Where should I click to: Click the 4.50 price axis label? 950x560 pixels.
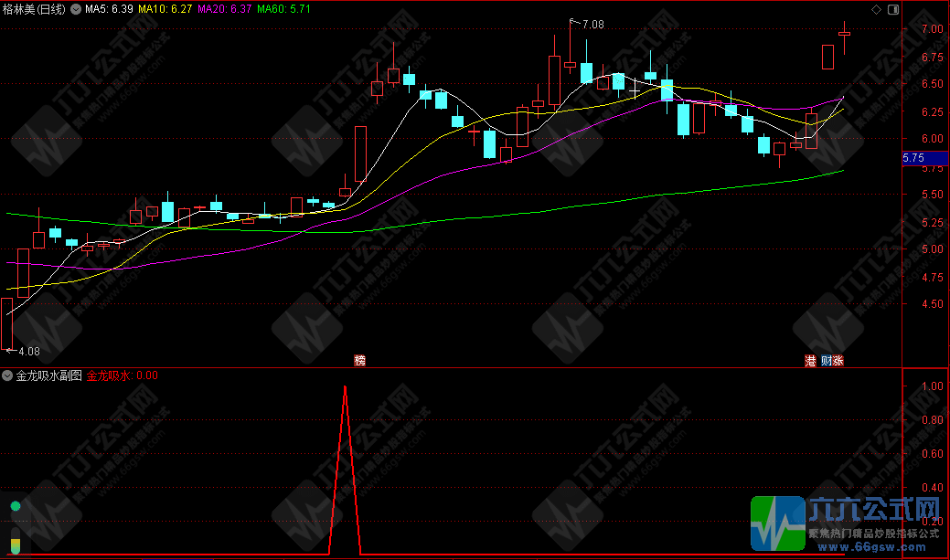932,304
